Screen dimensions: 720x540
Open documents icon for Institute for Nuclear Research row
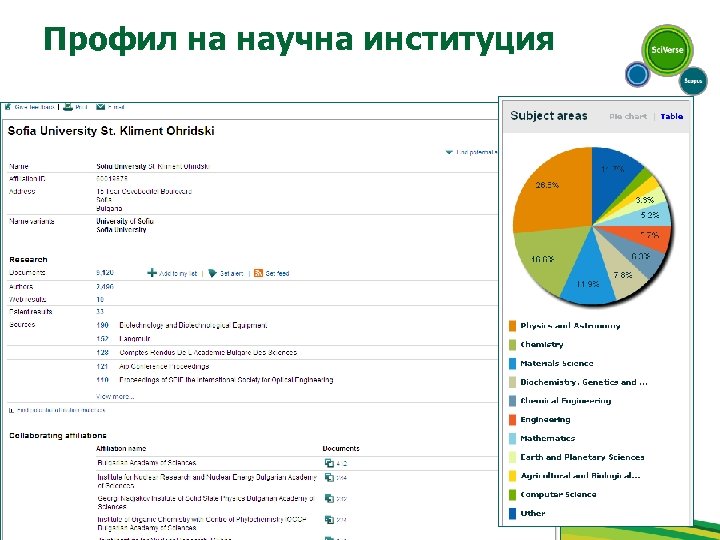click(329, 478)
